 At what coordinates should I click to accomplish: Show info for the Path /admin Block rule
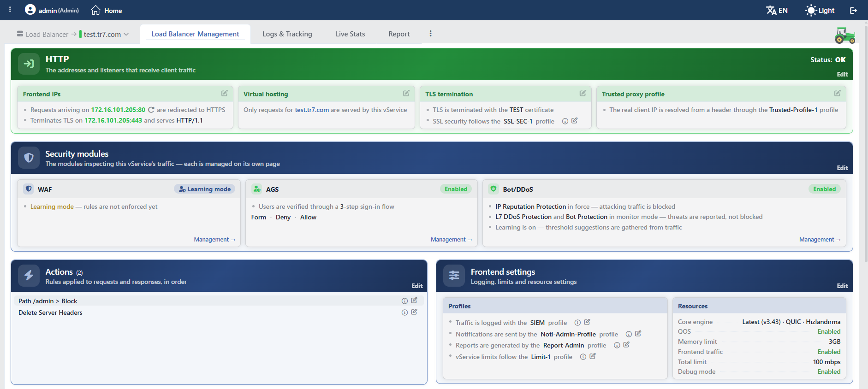404,301
